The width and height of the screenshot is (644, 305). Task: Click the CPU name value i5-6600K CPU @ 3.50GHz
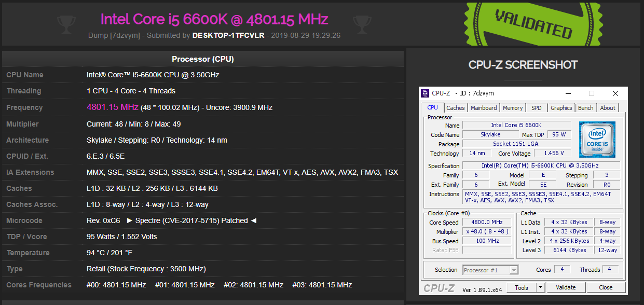153,75
